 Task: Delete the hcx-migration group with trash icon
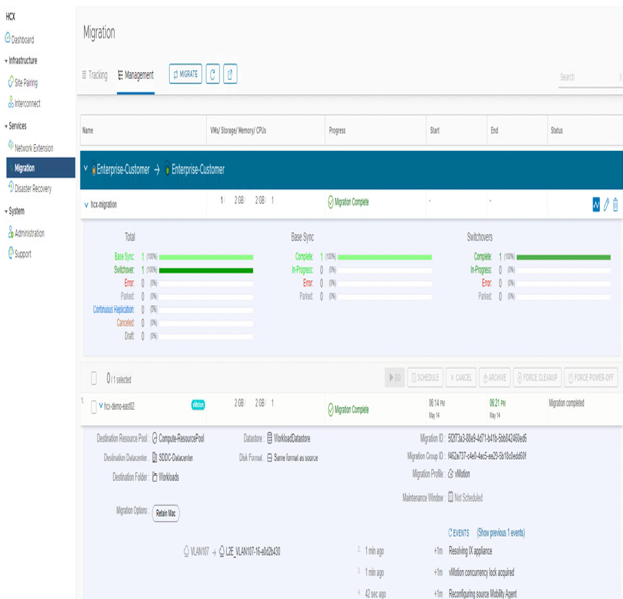tap(615, 205)
